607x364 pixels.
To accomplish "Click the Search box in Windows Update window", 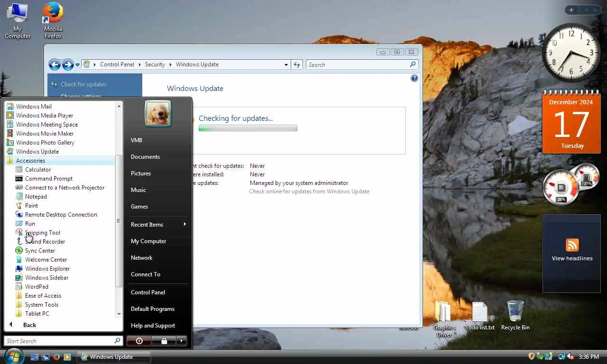I will pyautogui.click(x=362, y=64).
